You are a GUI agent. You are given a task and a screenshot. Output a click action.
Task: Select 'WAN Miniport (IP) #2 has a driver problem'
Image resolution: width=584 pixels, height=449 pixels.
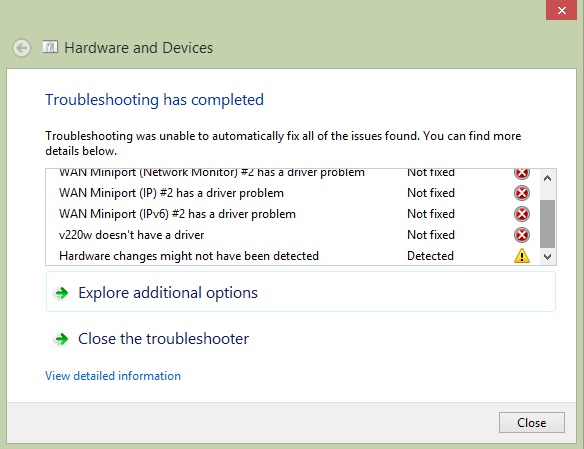pyautogui.click(x=171, y=193)
